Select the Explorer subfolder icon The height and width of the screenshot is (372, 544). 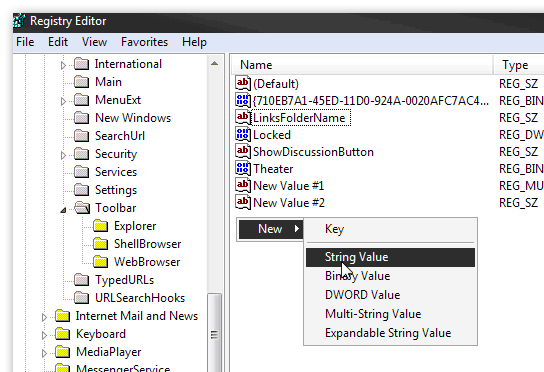(x=101, y=226)
